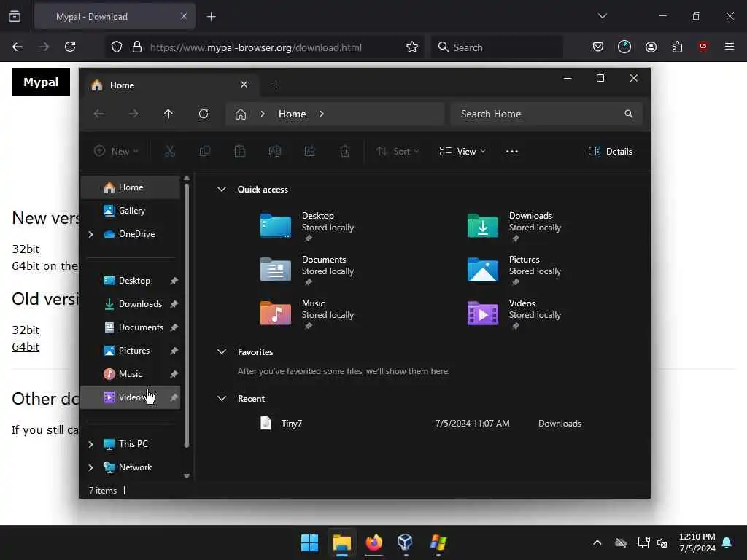Open the See more ellipsis menu

pos(512,152)
